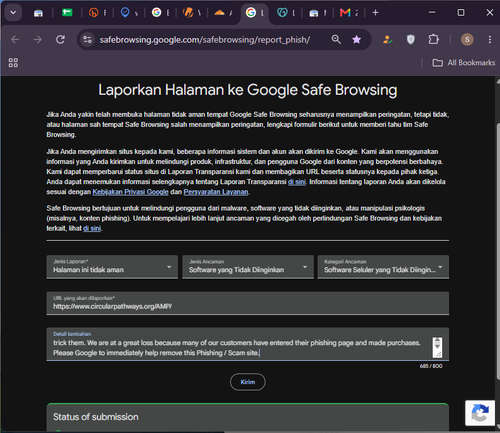Open 'di sini' link after 'terkait, lihat'
500x433 pixels.
coord(92,228)
